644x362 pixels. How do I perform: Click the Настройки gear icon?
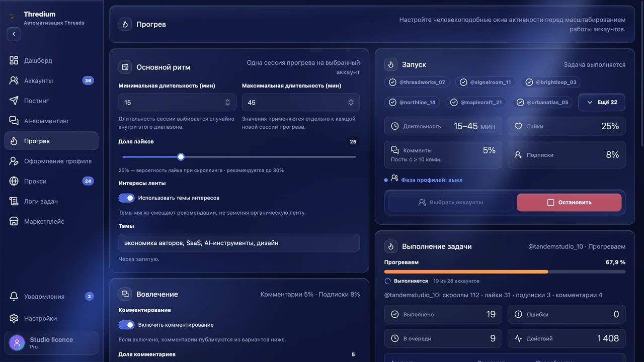(14, 318)
